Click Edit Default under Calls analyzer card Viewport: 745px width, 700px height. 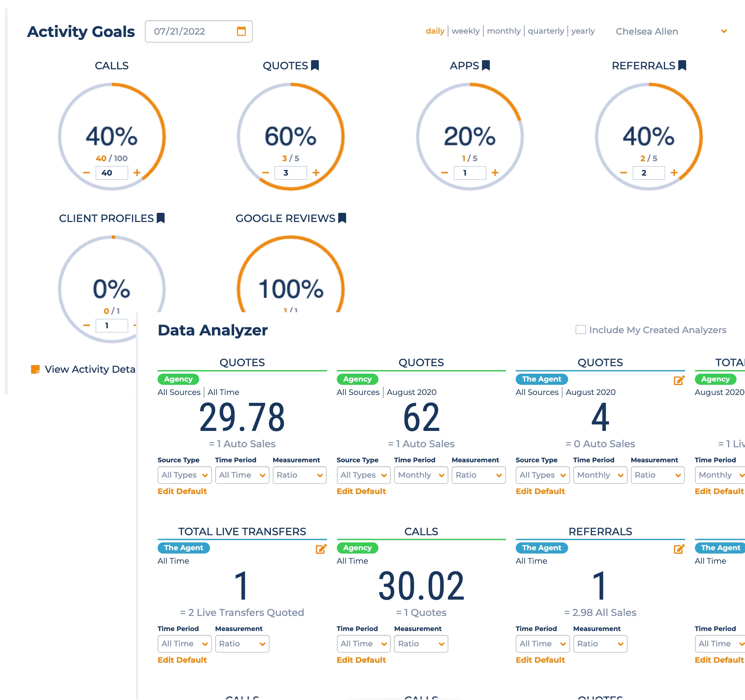coord(361,660)
